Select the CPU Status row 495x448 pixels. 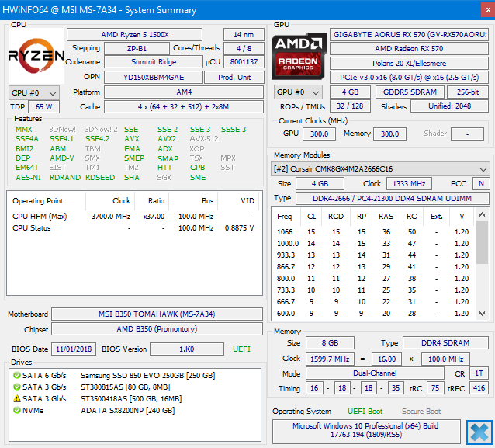point(133,228)
